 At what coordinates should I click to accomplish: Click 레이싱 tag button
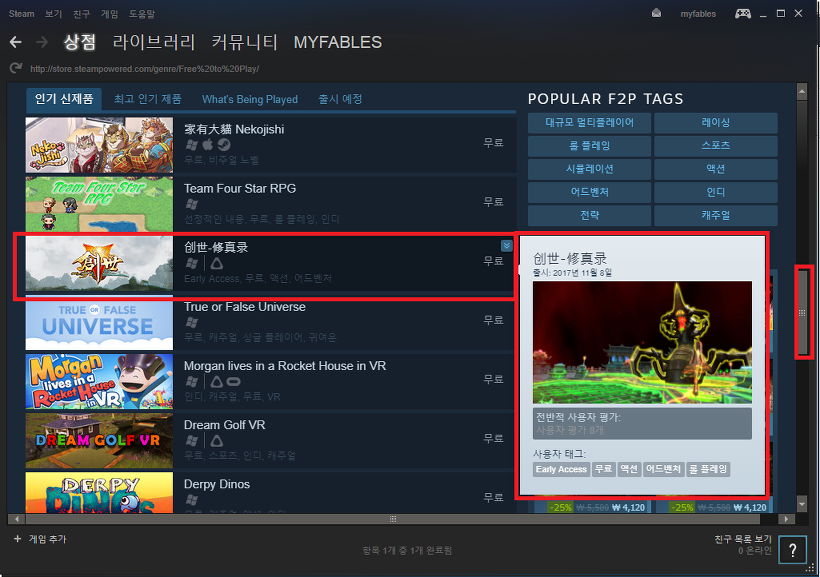[716, 122]
